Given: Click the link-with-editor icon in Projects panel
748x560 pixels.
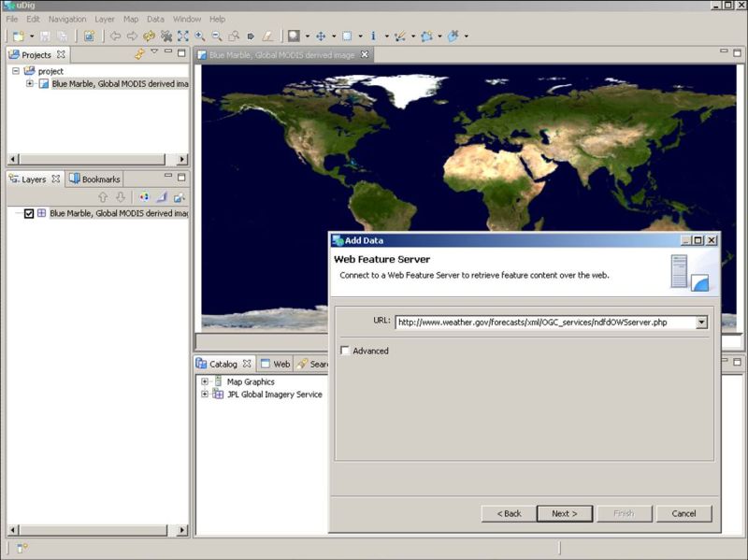Looking at the screenshot, I should click(139, 54).
